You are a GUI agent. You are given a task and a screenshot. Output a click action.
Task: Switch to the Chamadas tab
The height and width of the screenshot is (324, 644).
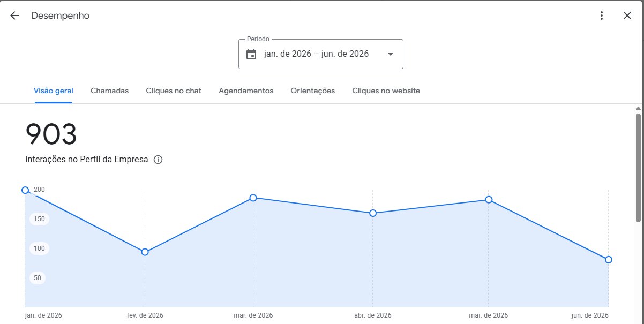tap(110, 91)
